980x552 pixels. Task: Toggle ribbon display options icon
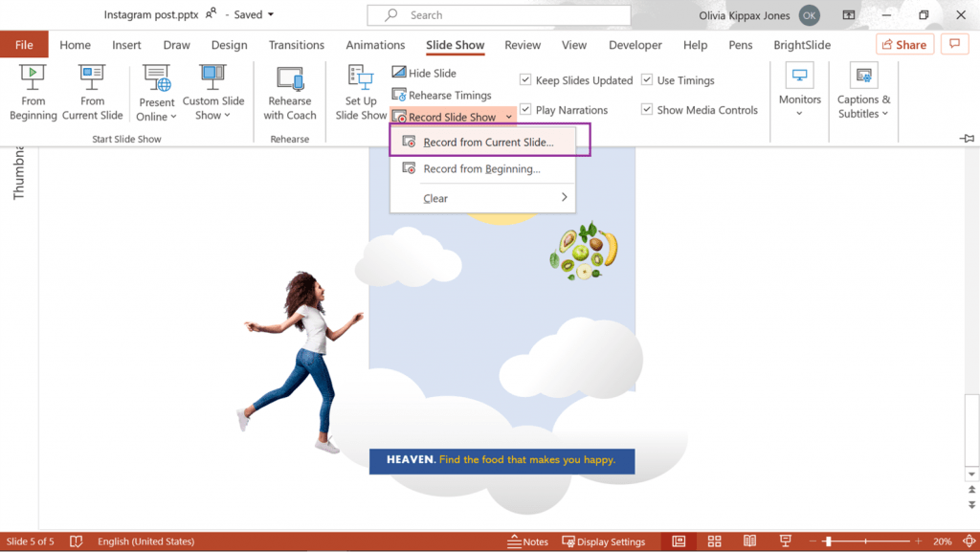pyautogui.click(x=848, y=15)
